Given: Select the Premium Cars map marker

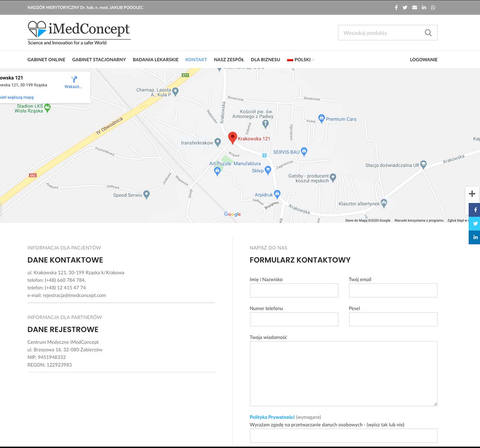Looking at the screenshot, I should point(321,119).
